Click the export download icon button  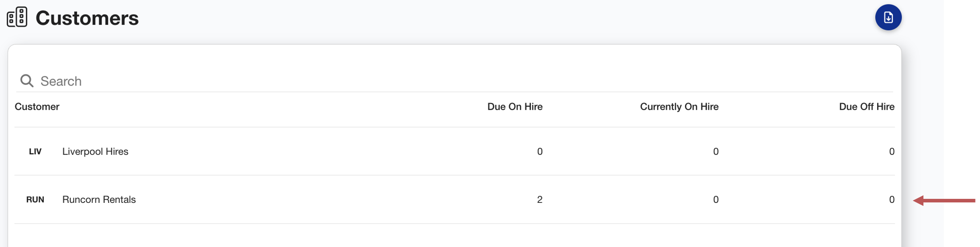(x=888, y=17)
